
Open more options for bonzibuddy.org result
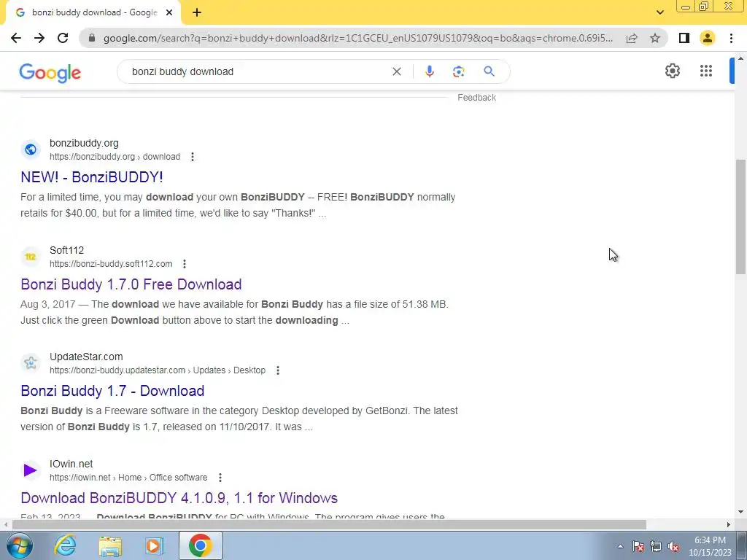pos(193,157)
